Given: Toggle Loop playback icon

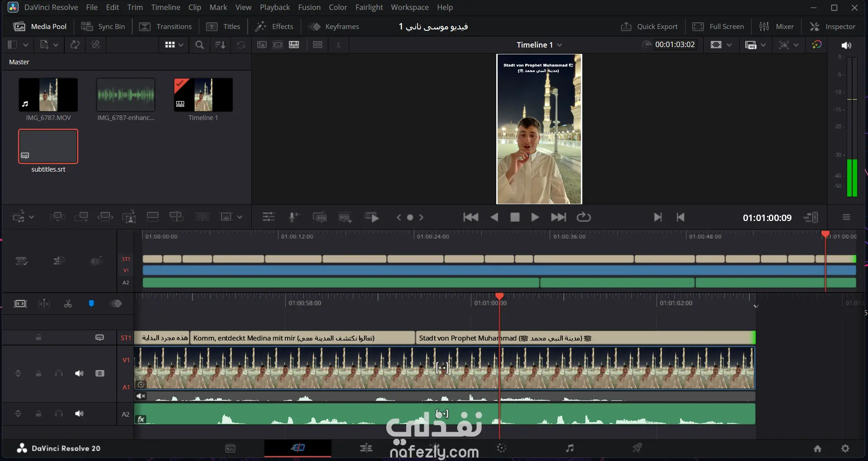Looking at the screenshot, I should point(584,217).
